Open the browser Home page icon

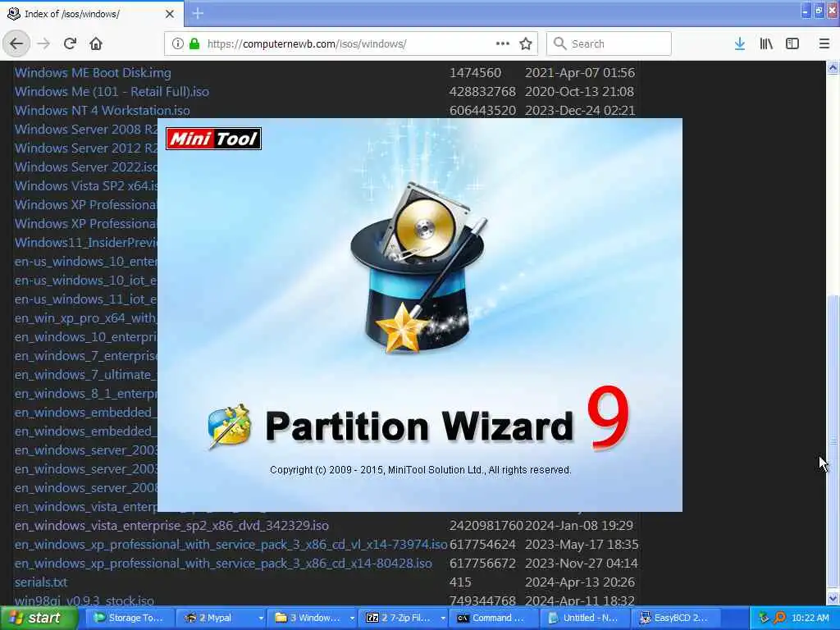(x=96, y=43)
